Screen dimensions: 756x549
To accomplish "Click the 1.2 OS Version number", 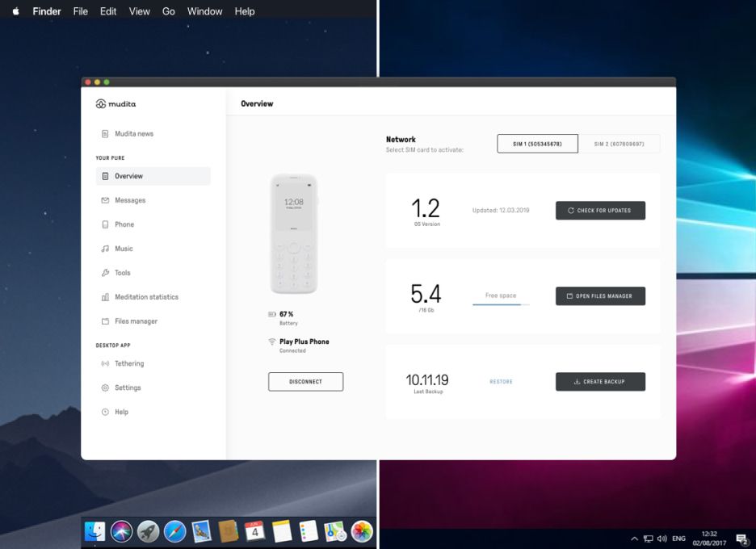I will 426,208.
